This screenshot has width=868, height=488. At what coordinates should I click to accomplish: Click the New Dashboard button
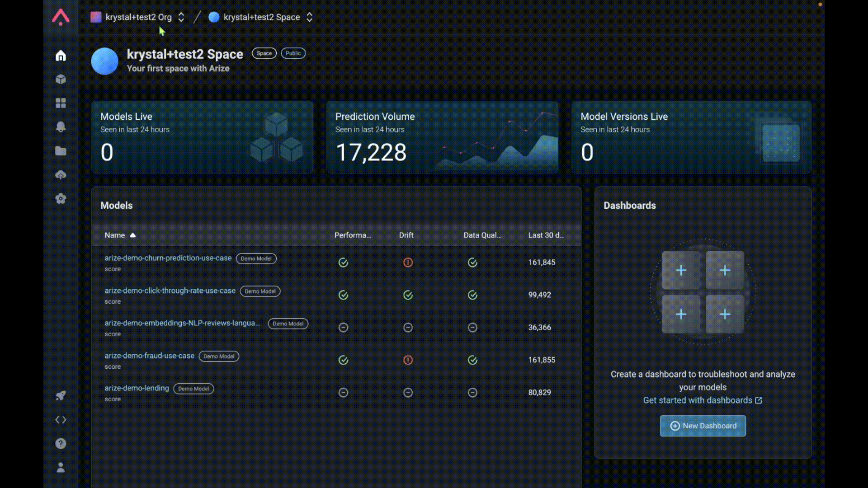(703, 426)
